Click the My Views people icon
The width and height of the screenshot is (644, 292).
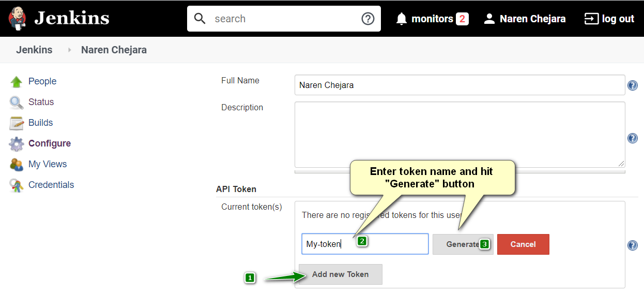[x=17, y=165]
